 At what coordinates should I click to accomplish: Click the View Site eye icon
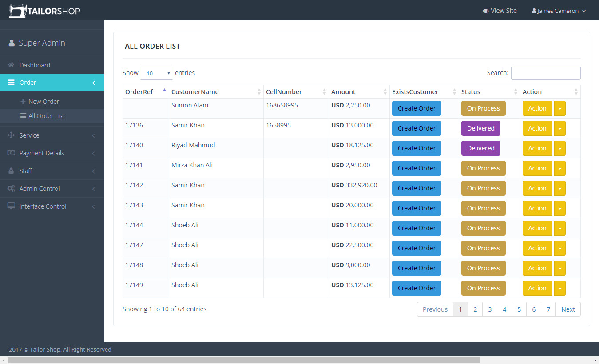coord(485,10)
